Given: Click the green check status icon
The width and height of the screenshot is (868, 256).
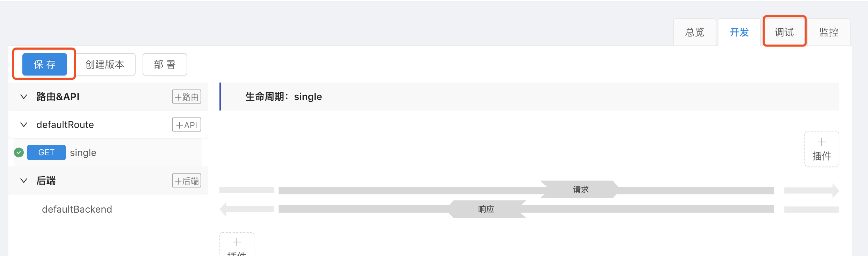Looking at the screenshot, I should [19, 152].
